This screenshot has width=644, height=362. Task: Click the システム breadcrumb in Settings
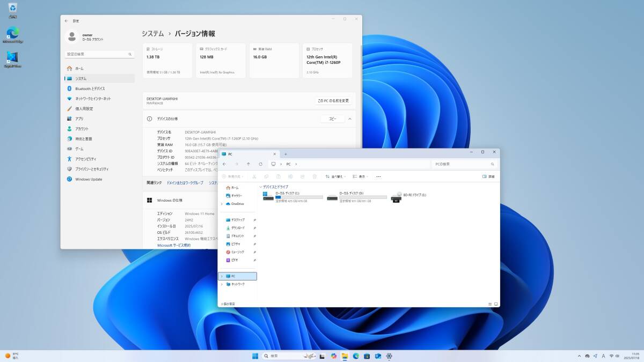point(153,33)
